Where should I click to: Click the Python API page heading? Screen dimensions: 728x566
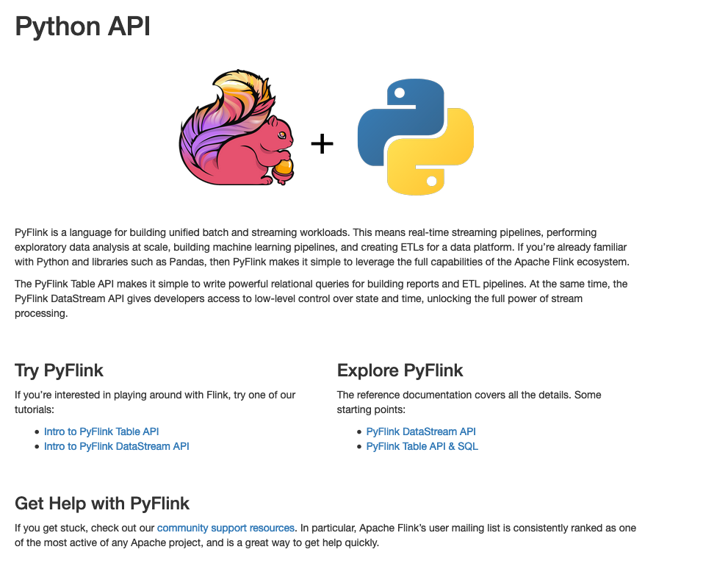pos(82,26)
